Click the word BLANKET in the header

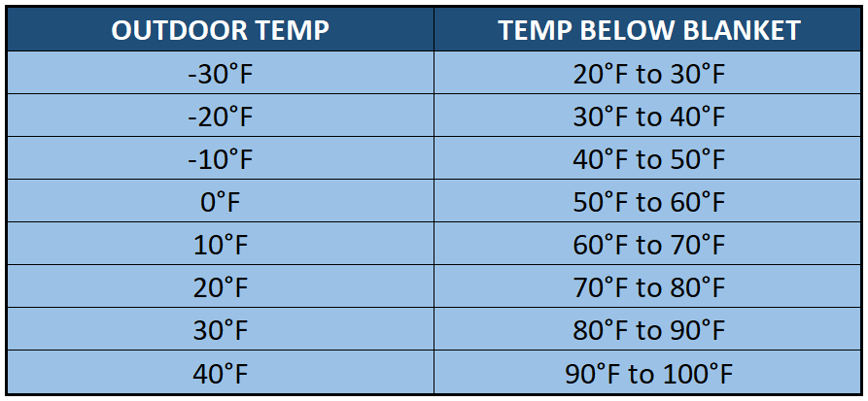746,30
